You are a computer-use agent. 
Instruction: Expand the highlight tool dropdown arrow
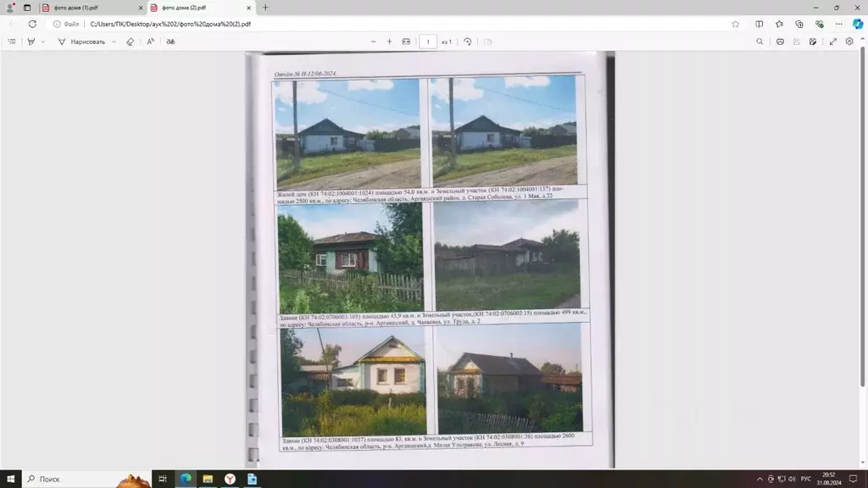click(43, 42)
